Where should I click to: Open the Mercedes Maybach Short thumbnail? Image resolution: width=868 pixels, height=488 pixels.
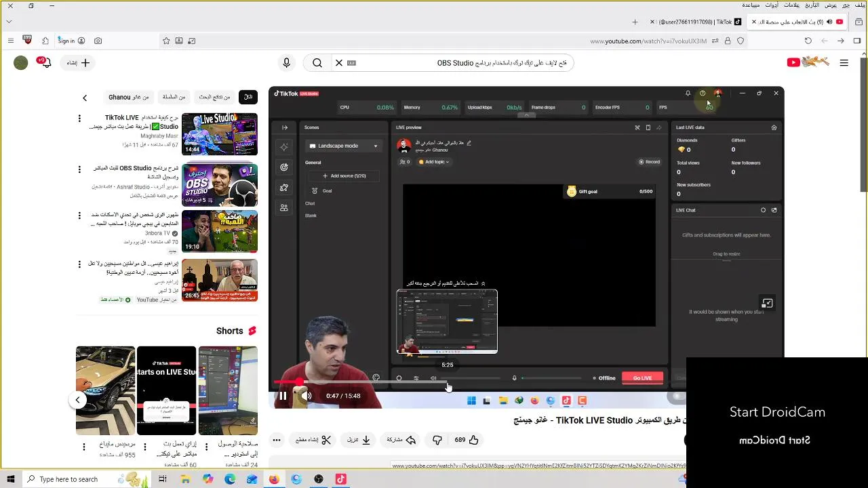(105, 390)
